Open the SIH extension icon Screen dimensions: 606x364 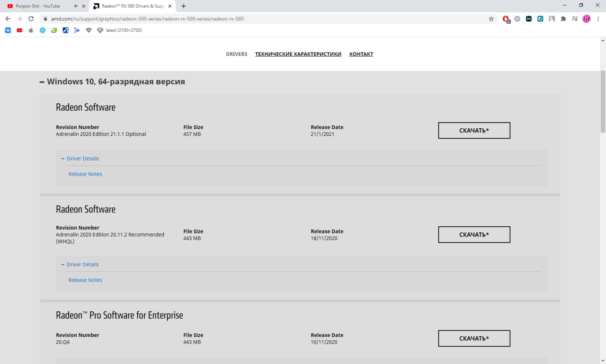pos(529,19)
